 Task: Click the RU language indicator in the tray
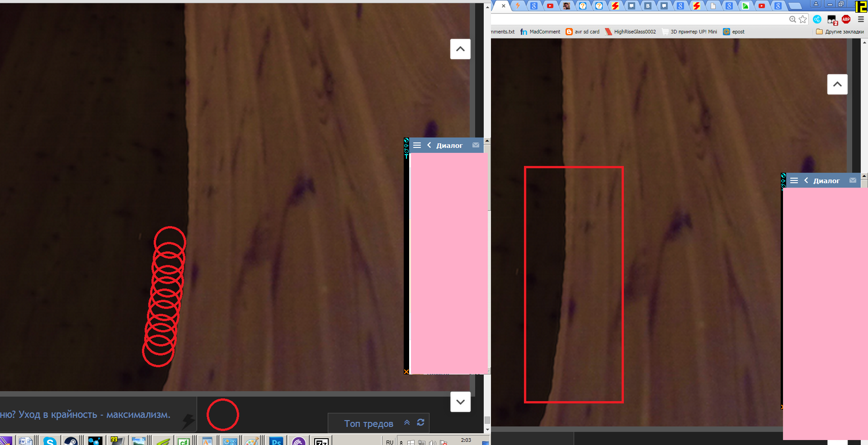coord(390,442)
